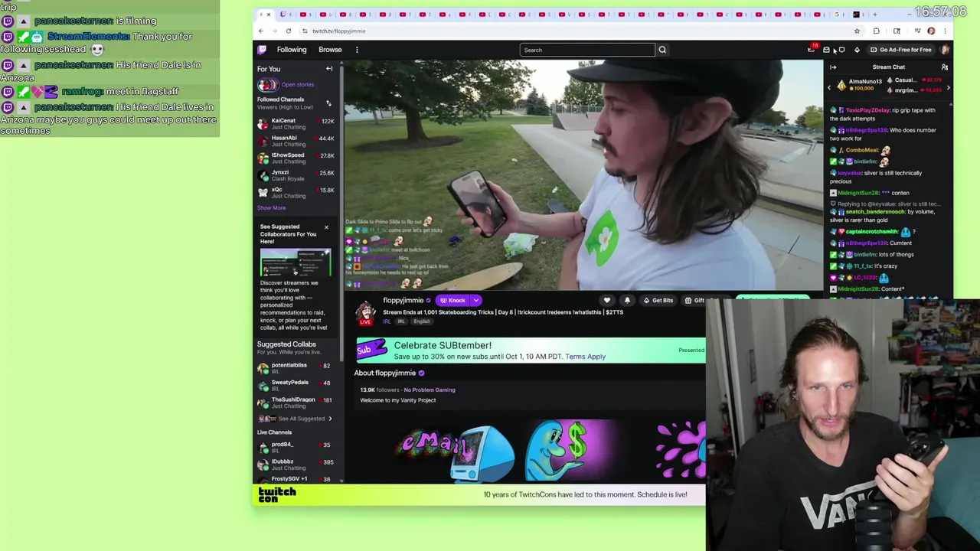The height and width of the screenshot is (551, 980).
Task: Open TheSushiDragon suggested collab
Action: (296, 403)
